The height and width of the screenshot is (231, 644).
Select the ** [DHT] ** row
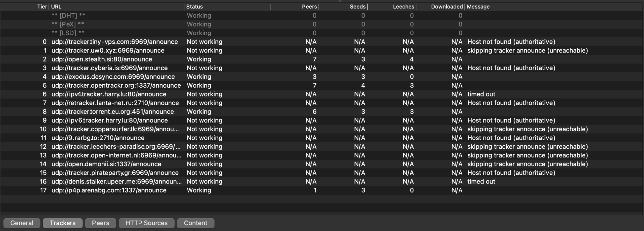[x=321, y=16]
